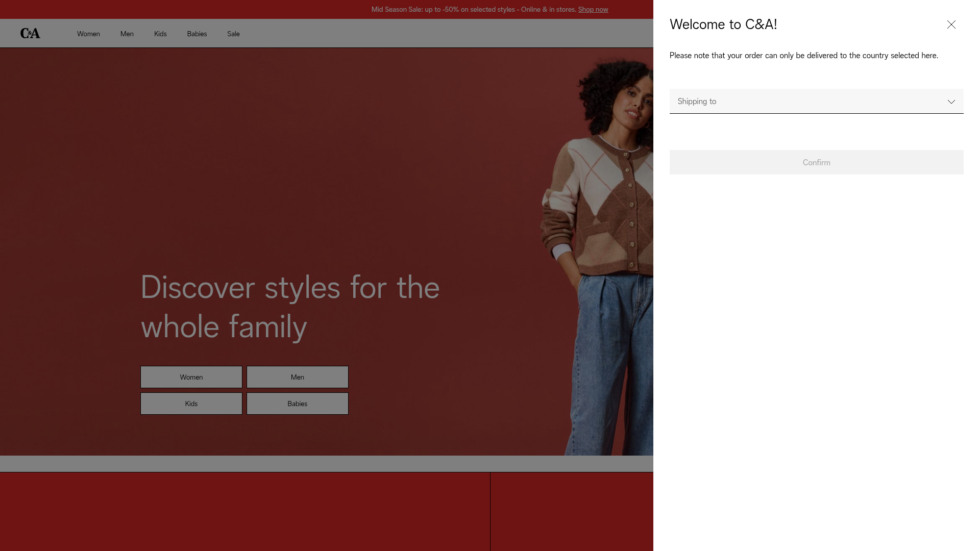Open the Shop now sale link
The image size is (980, 551).
(593, 9)
